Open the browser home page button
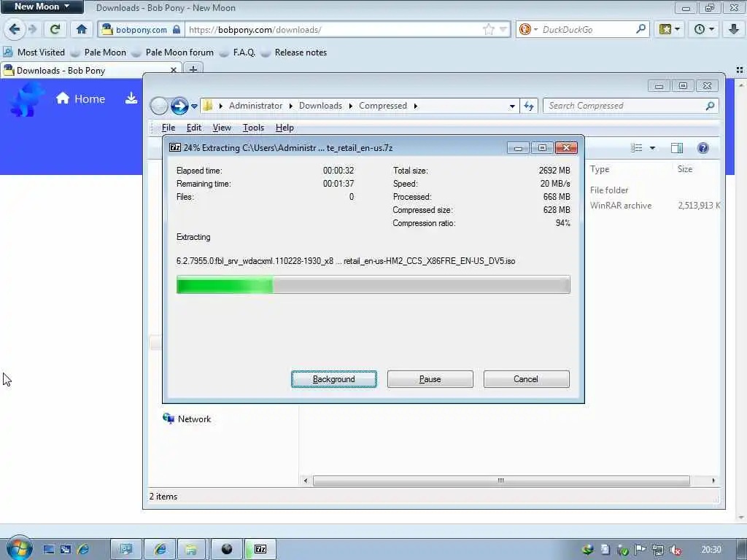The width and height of the screenshot is (747, 560). 82,29
